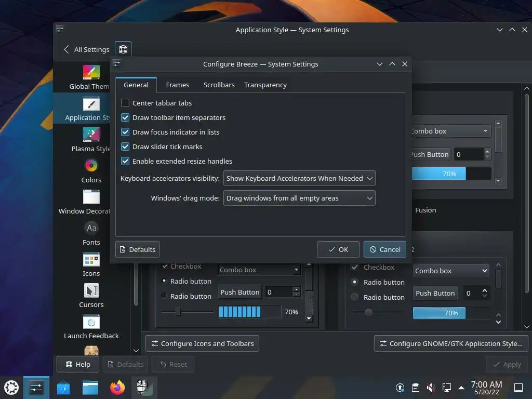Click the Help button
532x399 pixels.
78,364
